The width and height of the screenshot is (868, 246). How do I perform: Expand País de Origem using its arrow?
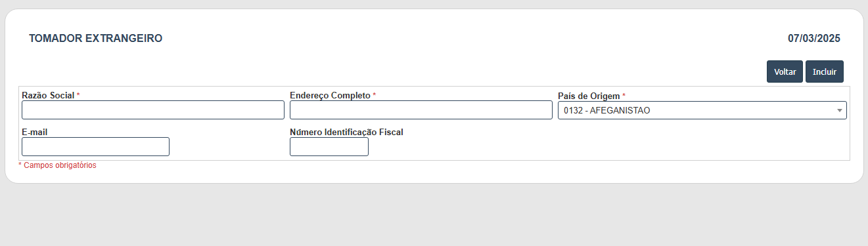[839, 110]
